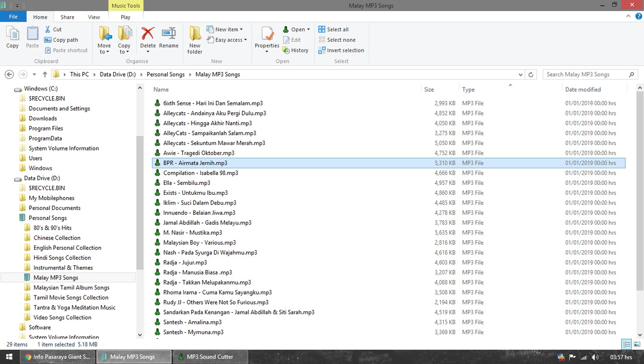Switch to the View ribbon tab
The height and width of the screenshot is (364, 644).
click(x=94, y=17)
